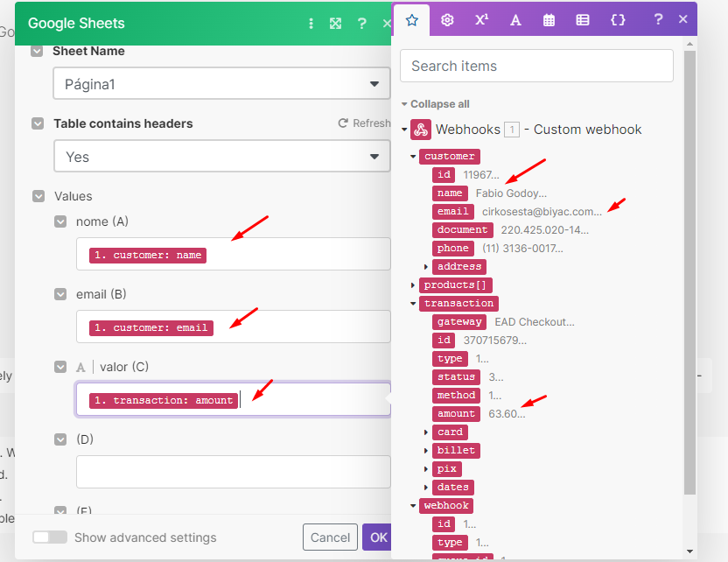The height and width of the screenshot is (562, 728).
Task: Click the Search items field
Action: coord(536,66)
